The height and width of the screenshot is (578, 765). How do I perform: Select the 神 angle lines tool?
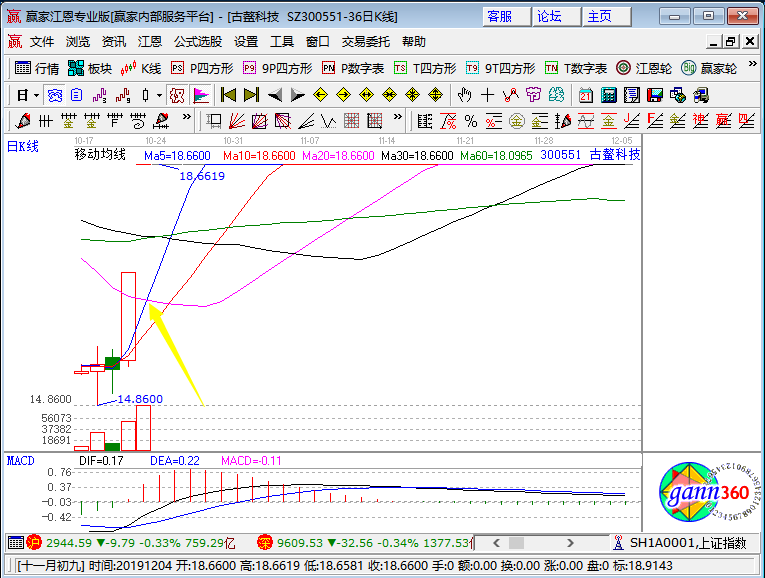tap(700, 120)
